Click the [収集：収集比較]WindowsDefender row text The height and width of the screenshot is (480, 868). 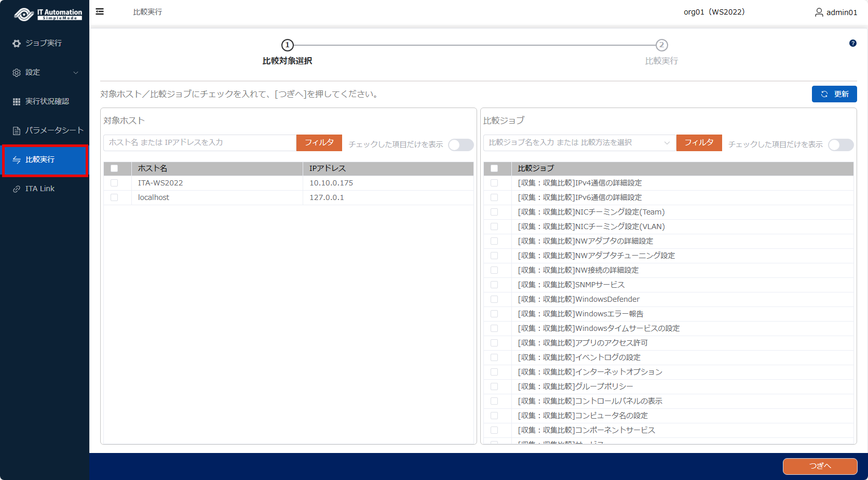(x=579, y=299)
